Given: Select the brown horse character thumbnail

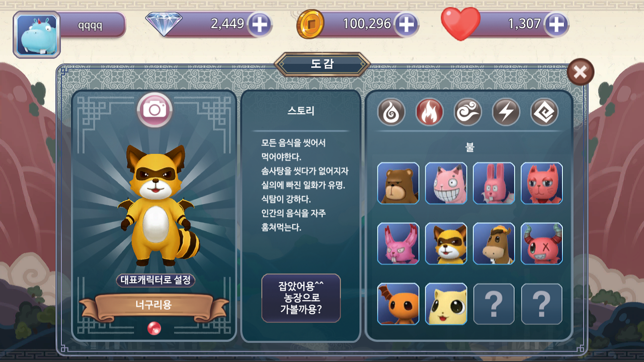Looking at the screenshot, I should (x=494, y=244).
